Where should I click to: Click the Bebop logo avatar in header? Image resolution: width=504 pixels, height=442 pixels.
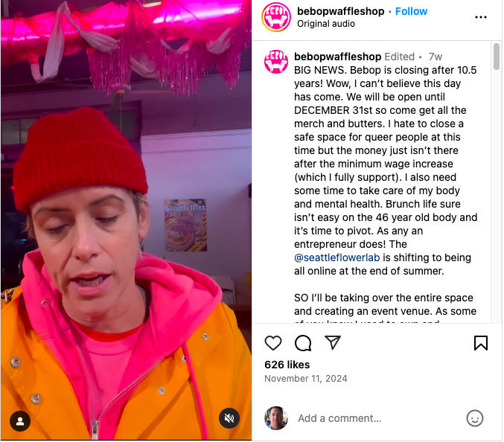(276, 17)
